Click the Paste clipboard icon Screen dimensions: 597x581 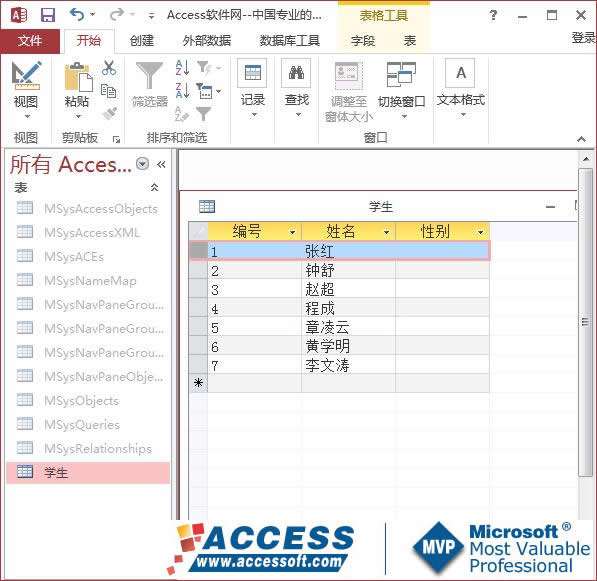point(78,77)
